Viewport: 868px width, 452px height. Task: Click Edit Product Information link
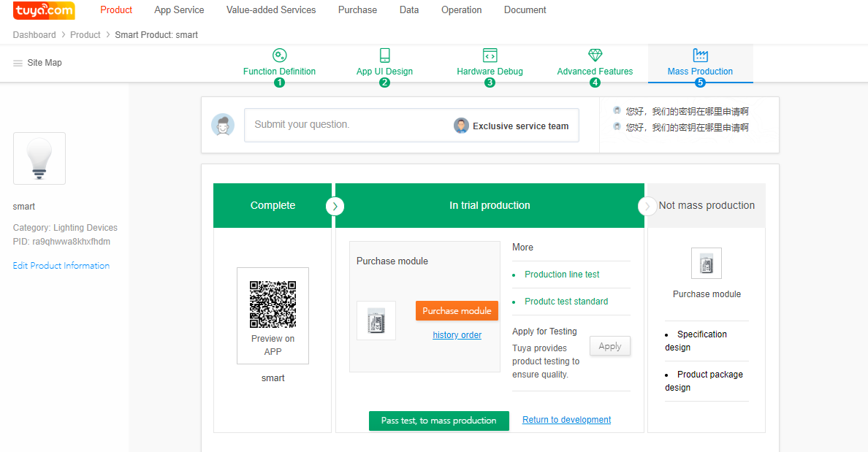point(61,266)
